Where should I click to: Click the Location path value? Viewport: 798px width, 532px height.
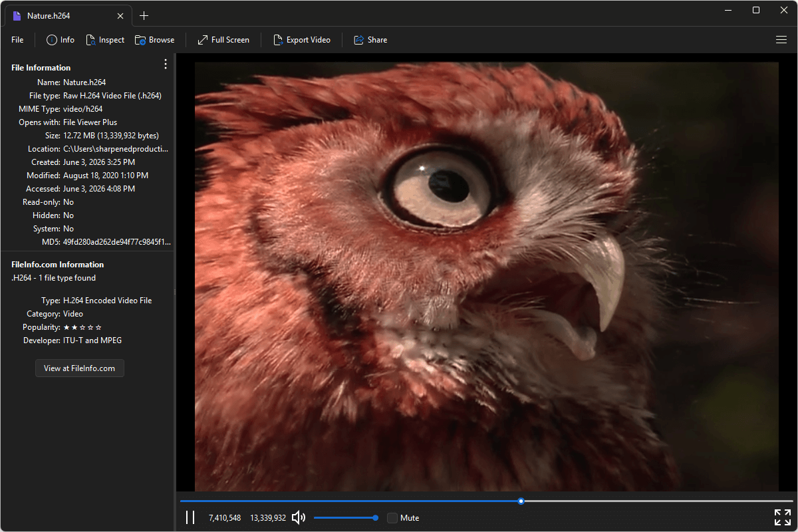tap(116, 149)
